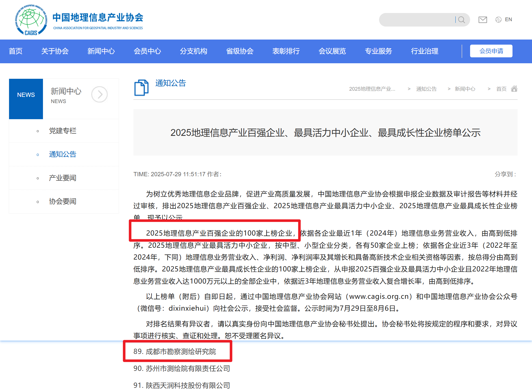Image resolution: width=532 pixels, height=392 pixels.
Task: Click the 中国地理信息产业协会 site title
Action: tap(98, 18)
